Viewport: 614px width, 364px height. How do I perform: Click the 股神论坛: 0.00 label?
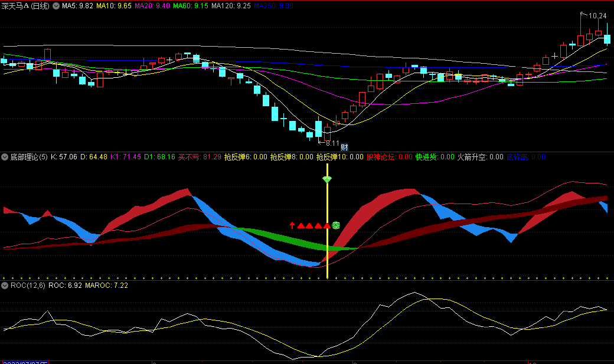tap(390, 157)
